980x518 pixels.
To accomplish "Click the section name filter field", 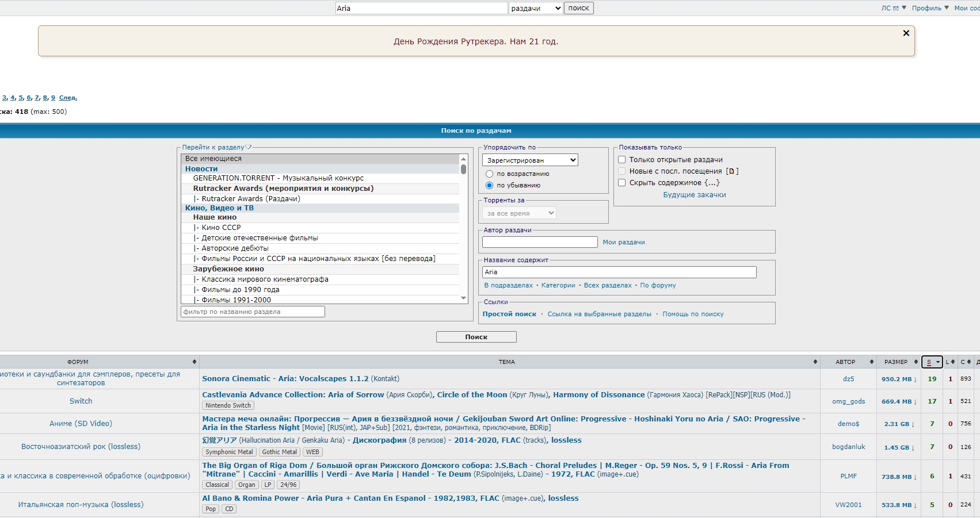I will pos(253,312).
